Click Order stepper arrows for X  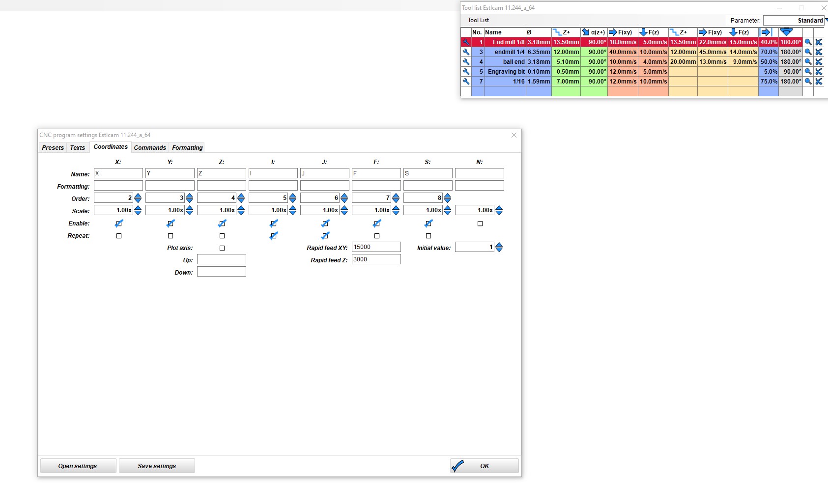point(138,198)
